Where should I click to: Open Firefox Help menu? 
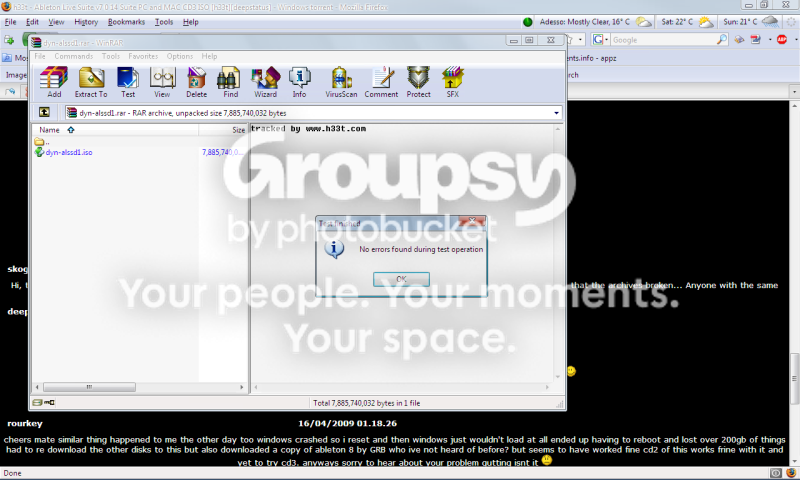(x=190, y=22)
